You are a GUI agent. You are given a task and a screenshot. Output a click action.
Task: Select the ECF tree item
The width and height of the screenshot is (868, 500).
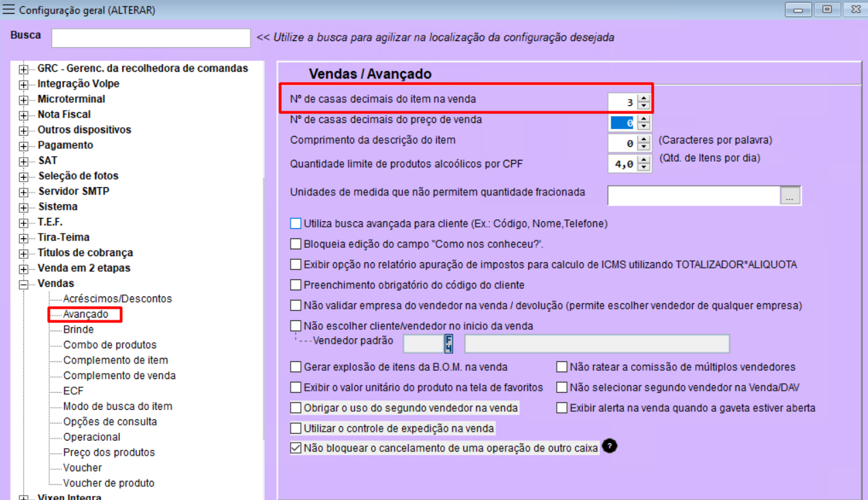74,391
